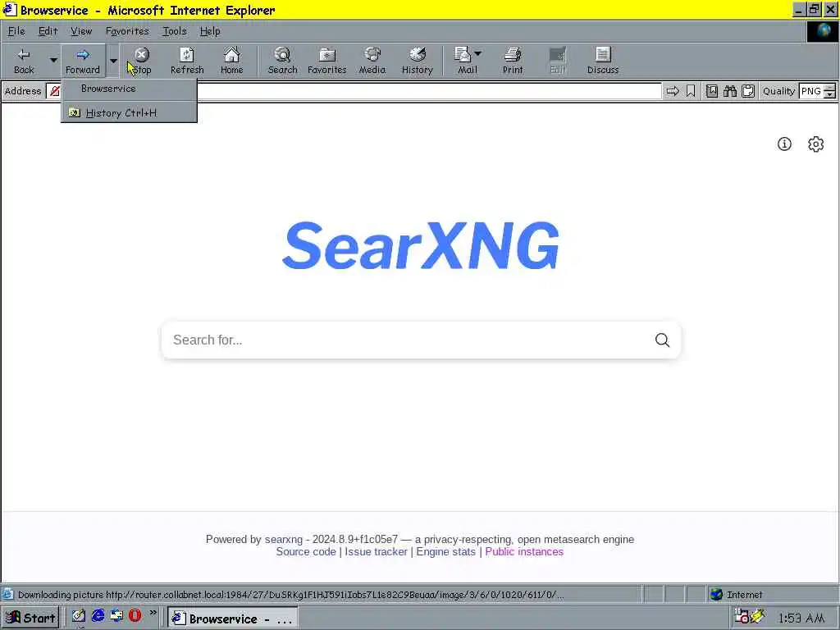Open the Public instances link
Image resolution: width=840 pixels, height=630 pixels.
524,552
